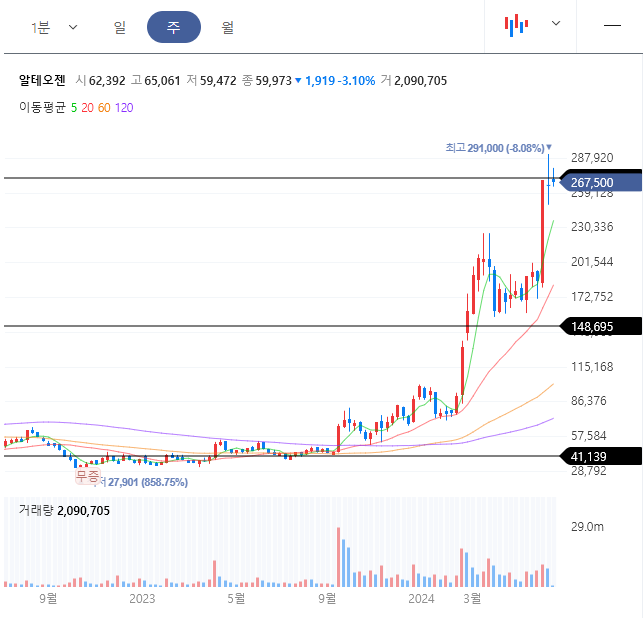Click the 27,901 low price marker
Image resolution: width=643 pixels, height=618 pixels.
coord(142,482)
